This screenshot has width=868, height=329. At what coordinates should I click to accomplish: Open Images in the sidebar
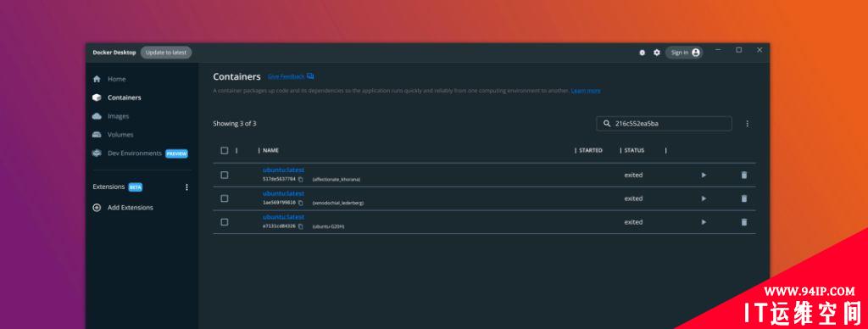118,116
